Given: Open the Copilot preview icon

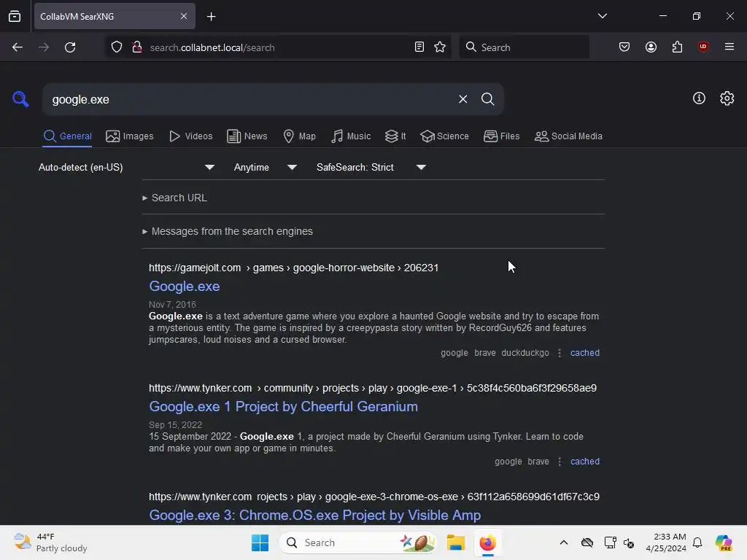Looking at the screenshot, I should click(x=724, y=542).
